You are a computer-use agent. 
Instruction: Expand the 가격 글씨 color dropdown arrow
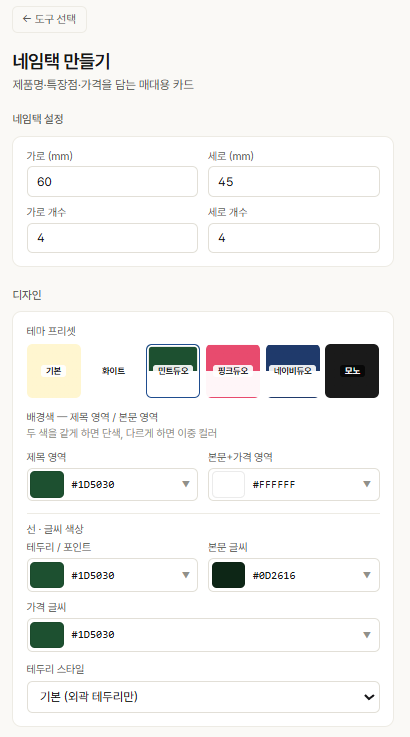point(367,635)
